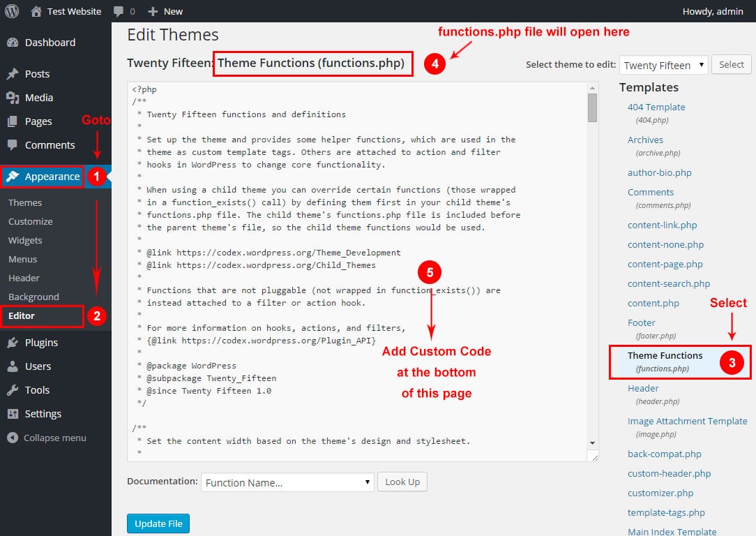Open Main Index Template link
756x536 pixels.
(x=672, y=532)
